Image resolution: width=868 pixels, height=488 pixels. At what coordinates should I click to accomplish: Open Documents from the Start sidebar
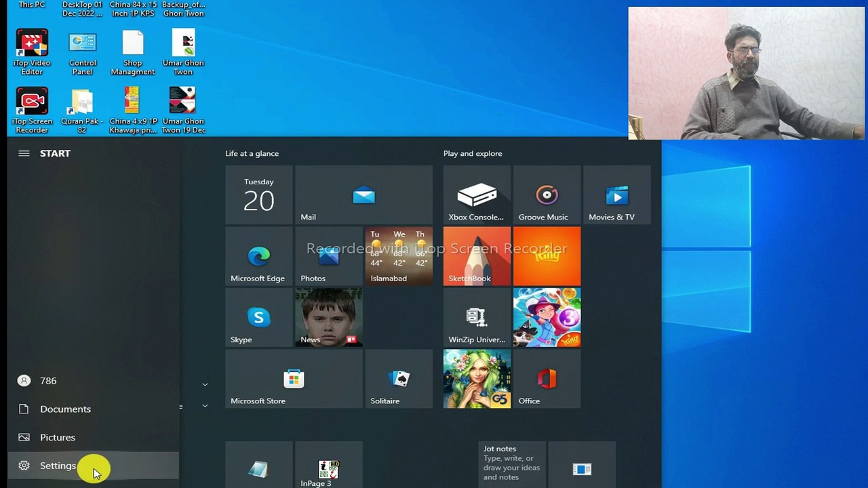click(94, 409)
